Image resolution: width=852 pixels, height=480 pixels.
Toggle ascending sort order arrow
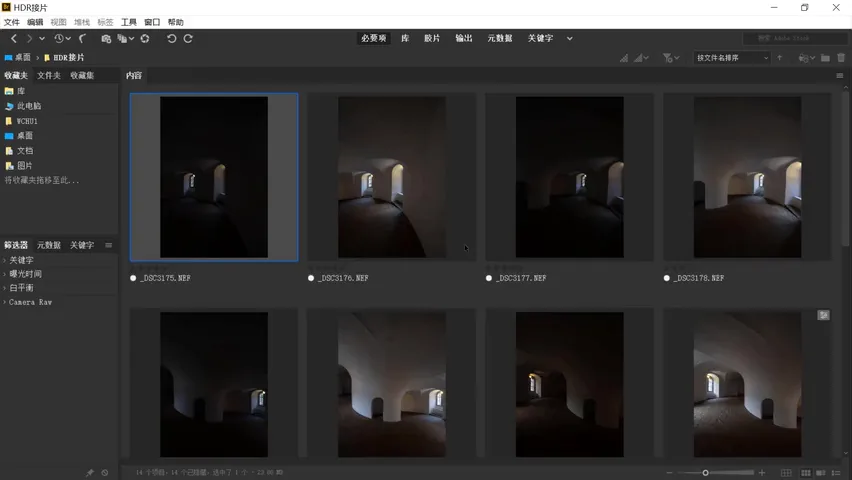pos(780,58)
